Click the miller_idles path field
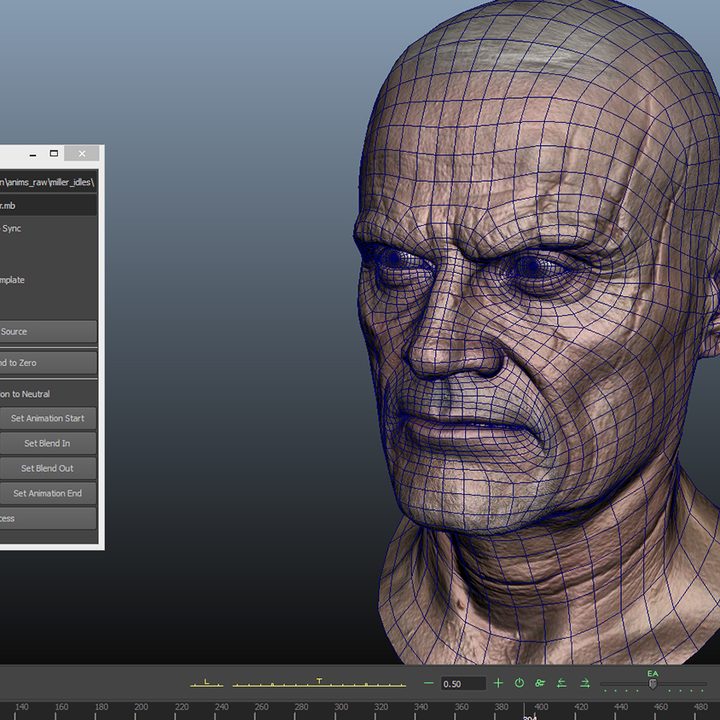This screenshot has width=720, height=720. tap(49, 182)
